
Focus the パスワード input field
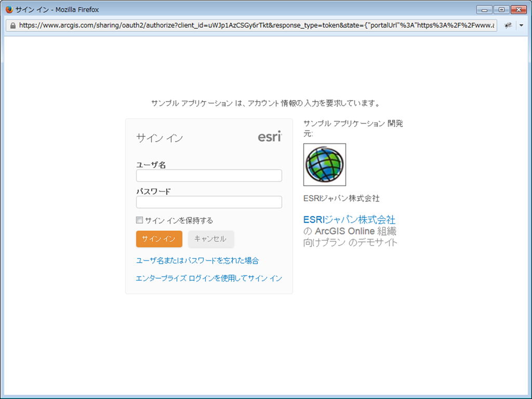[x=209, y=202]
